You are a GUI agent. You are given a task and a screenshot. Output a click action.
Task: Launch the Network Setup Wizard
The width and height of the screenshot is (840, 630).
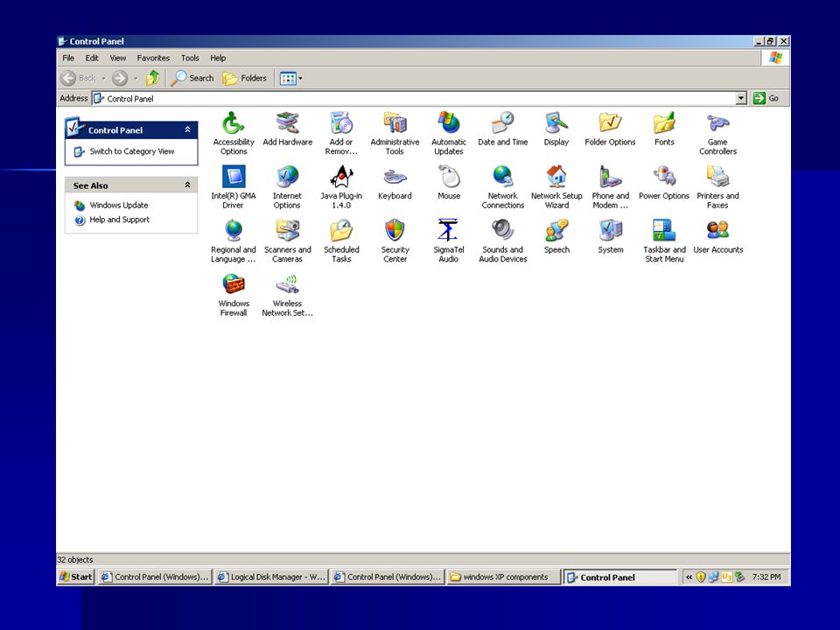pyautogui.click(x=556, y=187)
